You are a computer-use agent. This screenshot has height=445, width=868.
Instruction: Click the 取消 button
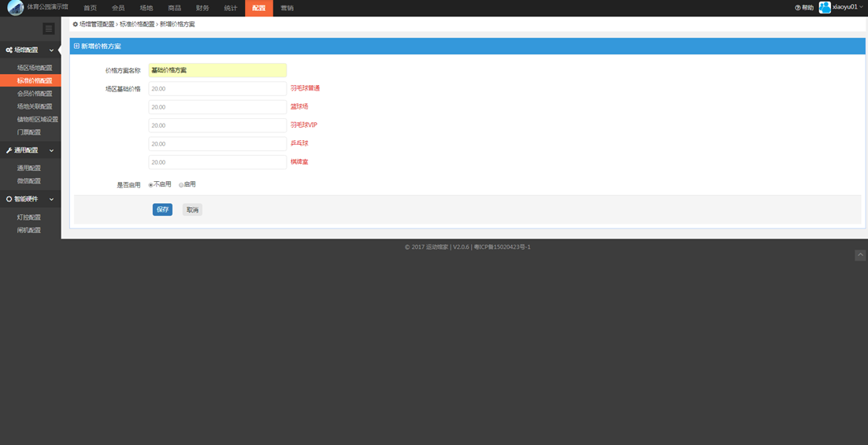(193, 210)
